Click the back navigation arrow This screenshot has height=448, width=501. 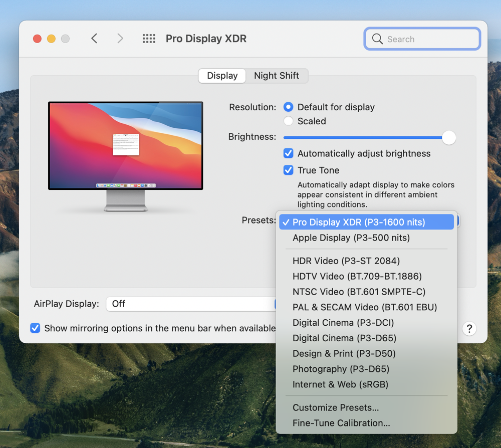[x=94, y=39]
